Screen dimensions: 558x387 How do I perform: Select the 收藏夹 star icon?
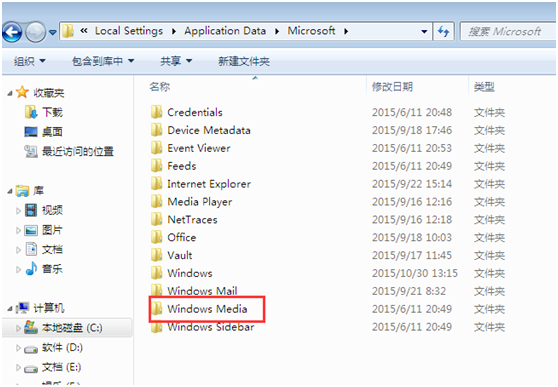click(22, 92)
